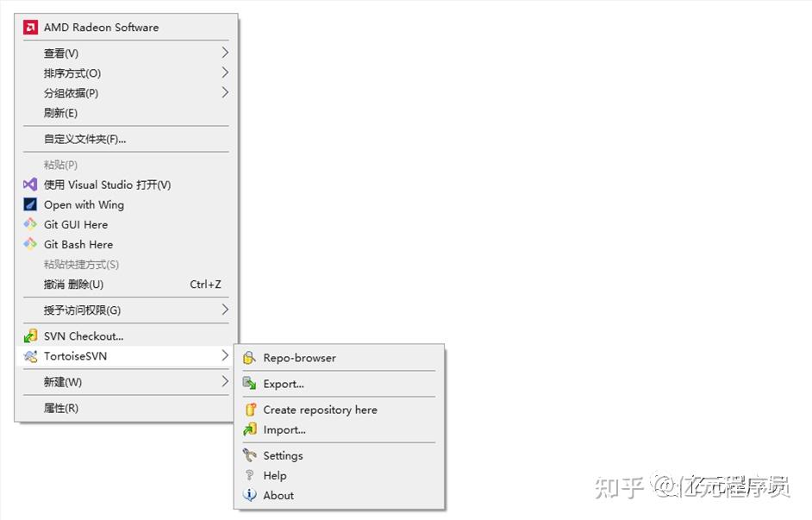812x520 pixels.
Task: Choose 撤消 删除(U) entry
Action: pyautogui.click(x=127, y=285)
